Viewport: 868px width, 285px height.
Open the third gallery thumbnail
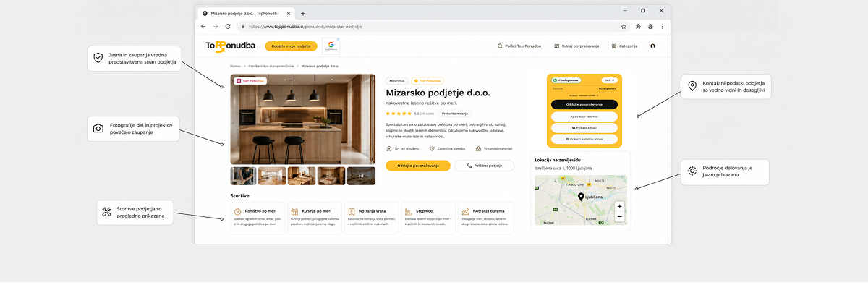[302, 176]
